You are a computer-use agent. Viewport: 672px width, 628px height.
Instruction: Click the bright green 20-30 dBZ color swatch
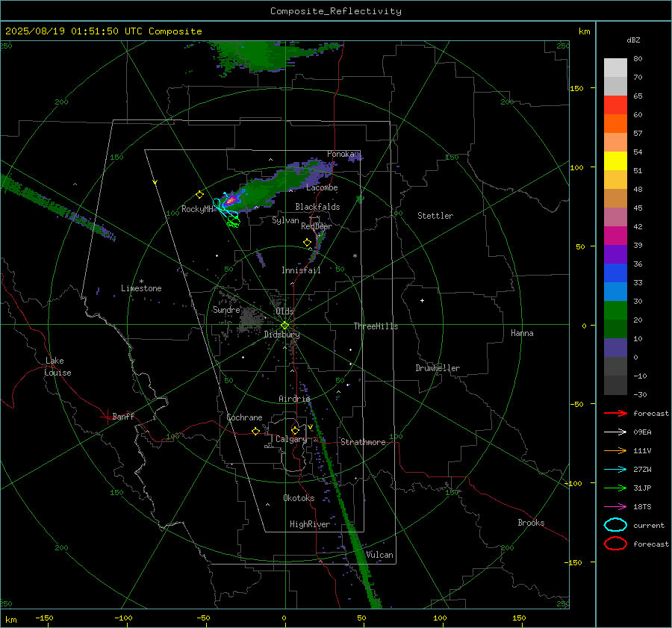click(615, 311)
